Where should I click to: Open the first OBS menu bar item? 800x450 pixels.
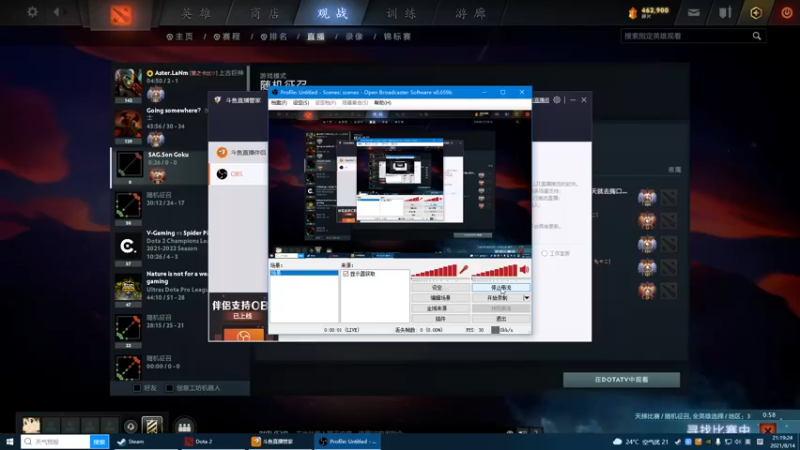coord(279,103)
